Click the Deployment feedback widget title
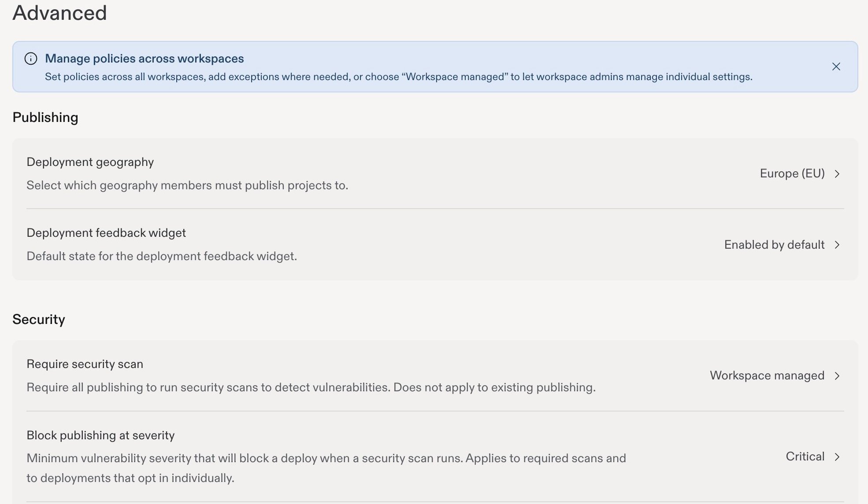This screenshot has height=504, width=868. point(106,233)
